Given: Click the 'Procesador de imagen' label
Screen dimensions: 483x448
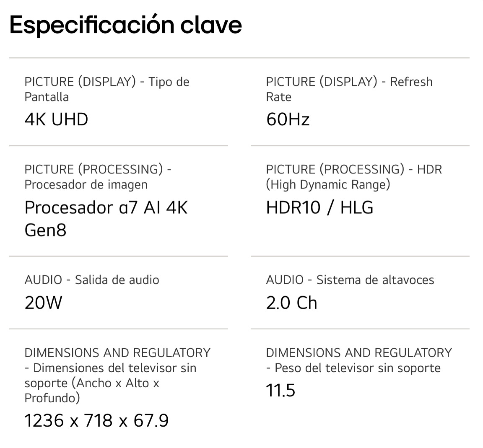Looking at the screenshot, I should point(86,184).
